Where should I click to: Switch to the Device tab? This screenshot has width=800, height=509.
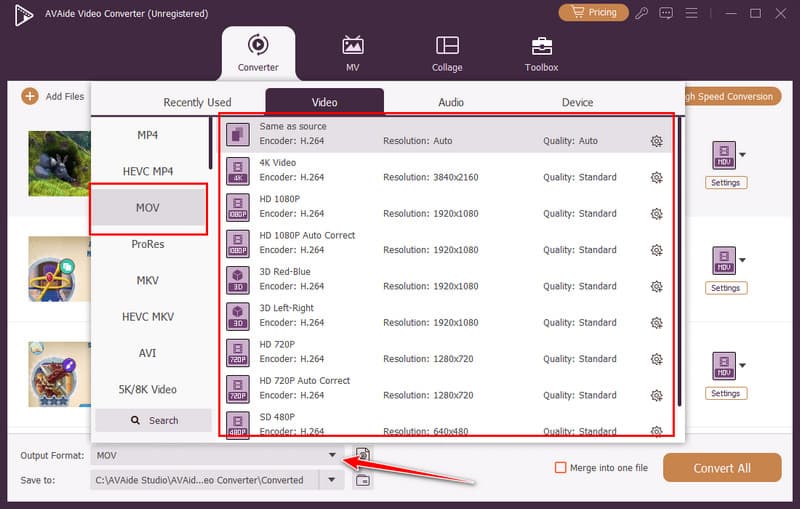(x=577, y=102)
